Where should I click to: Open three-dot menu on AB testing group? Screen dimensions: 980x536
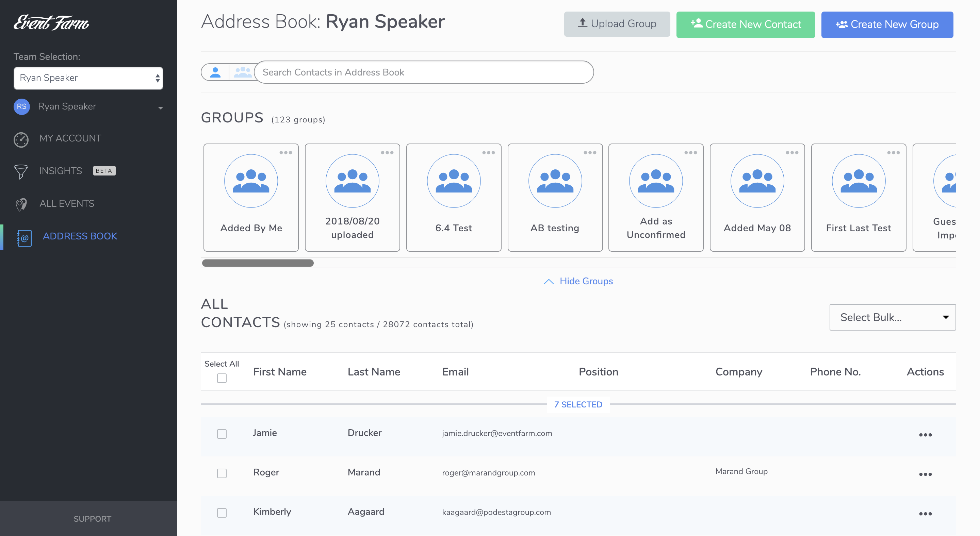[590, 153]
